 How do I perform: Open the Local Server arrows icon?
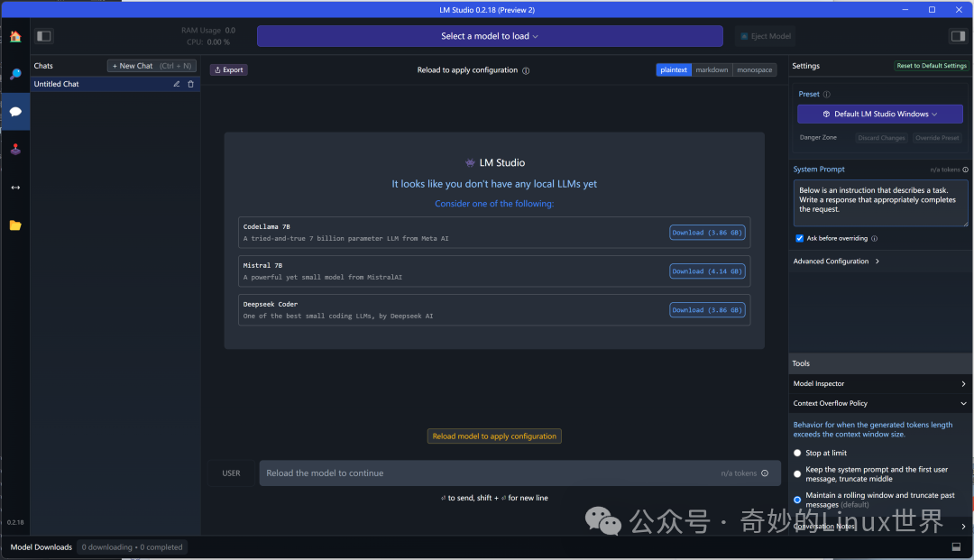(x=15, y=188)
